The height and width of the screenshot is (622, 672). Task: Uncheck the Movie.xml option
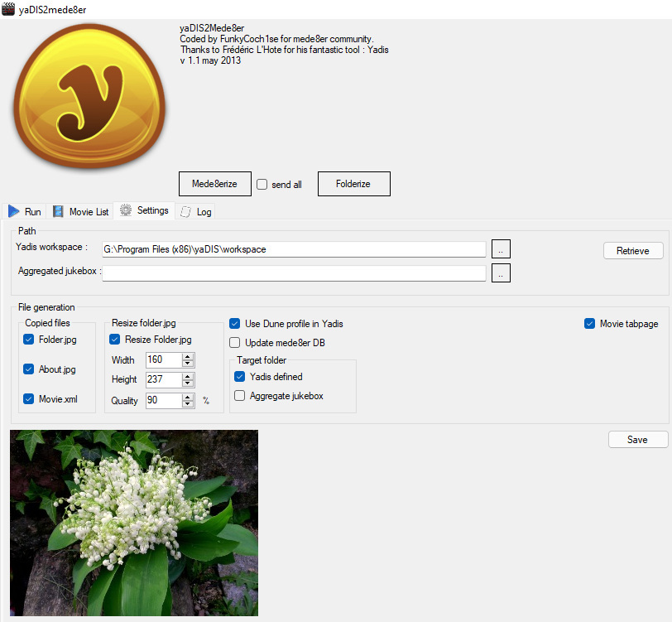(x=29, y=399)
